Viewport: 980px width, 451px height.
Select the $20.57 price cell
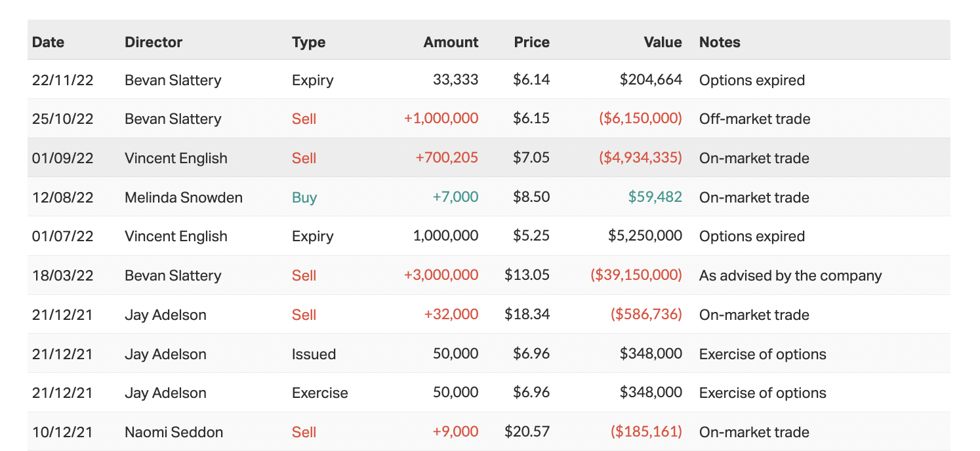point(527,432)
